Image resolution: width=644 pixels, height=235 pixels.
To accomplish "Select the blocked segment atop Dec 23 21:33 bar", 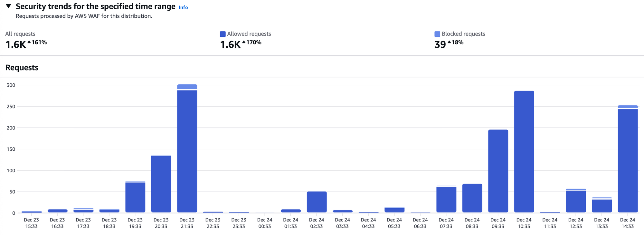I will tap(187, 87).
